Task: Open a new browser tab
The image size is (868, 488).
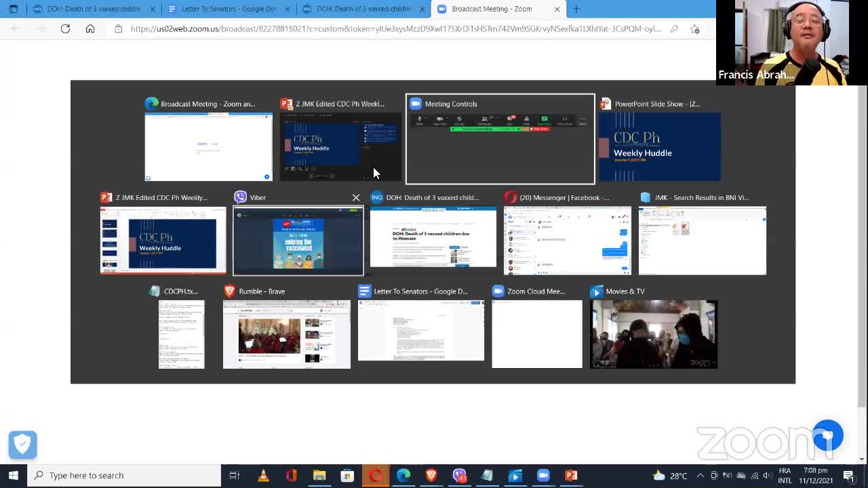Action: [x=576, y=9]
